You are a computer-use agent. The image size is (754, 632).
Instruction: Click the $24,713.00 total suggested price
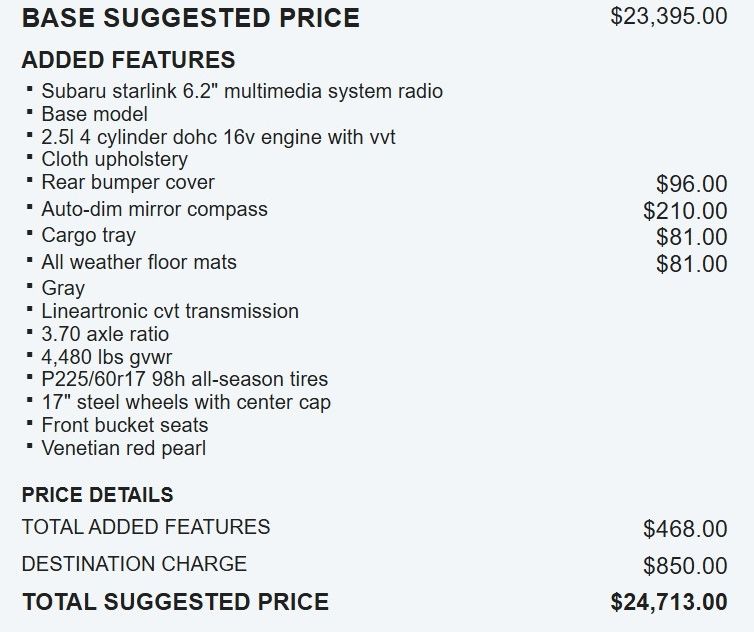[668, 602]
